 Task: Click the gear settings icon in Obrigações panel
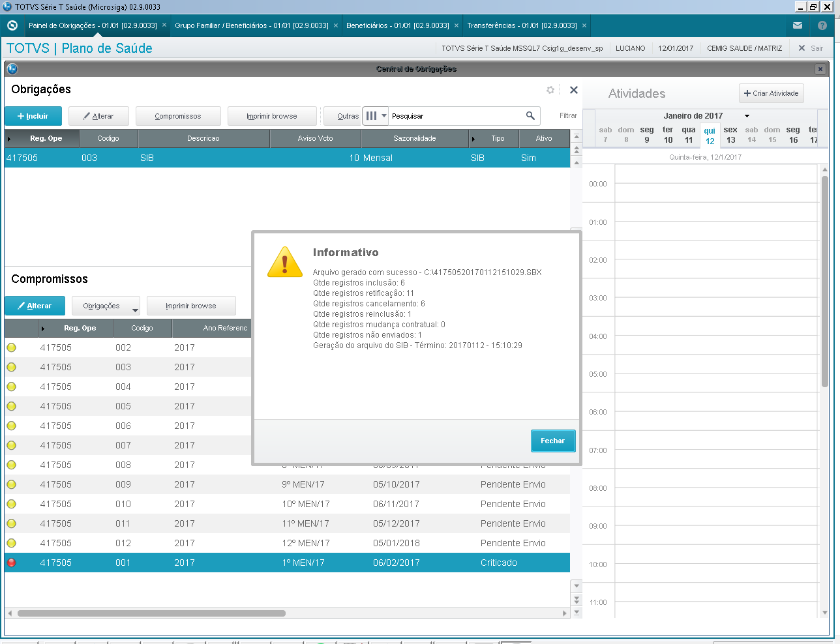tap(550, 90)
